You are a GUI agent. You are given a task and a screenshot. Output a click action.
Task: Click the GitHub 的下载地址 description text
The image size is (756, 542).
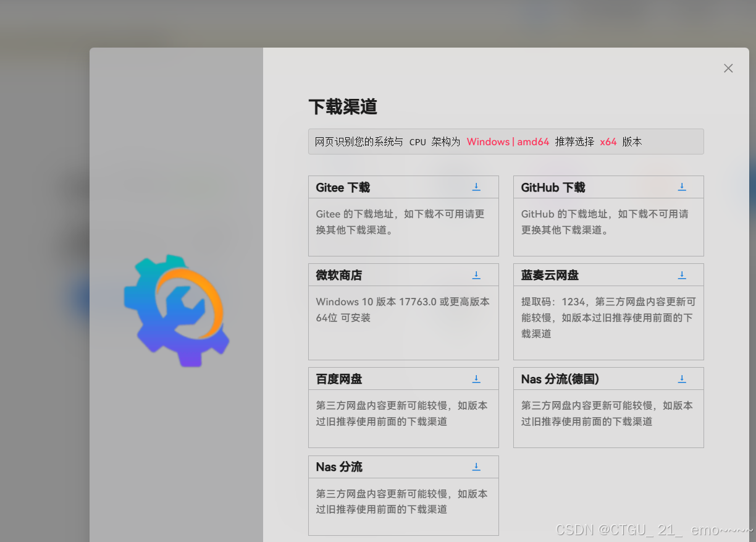(x=605, y=222)
